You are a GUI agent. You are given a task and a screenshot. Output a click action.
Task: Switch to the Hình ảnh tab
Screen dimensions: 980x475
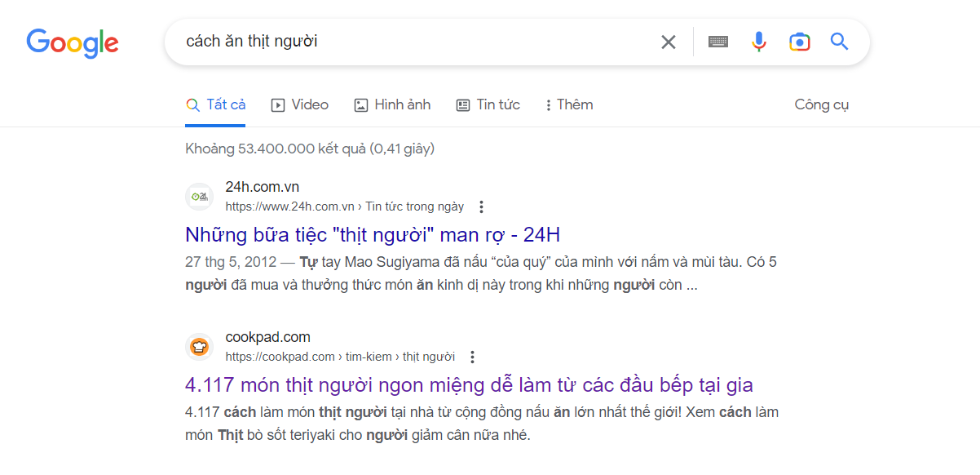[x=392, y=105]
